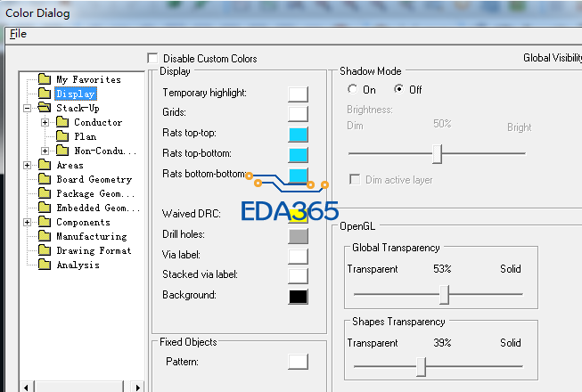Image resolution: width=582 pixels, height=392 pixels.
Task: Click the Conductor folder icon
Action: [62, 122]
